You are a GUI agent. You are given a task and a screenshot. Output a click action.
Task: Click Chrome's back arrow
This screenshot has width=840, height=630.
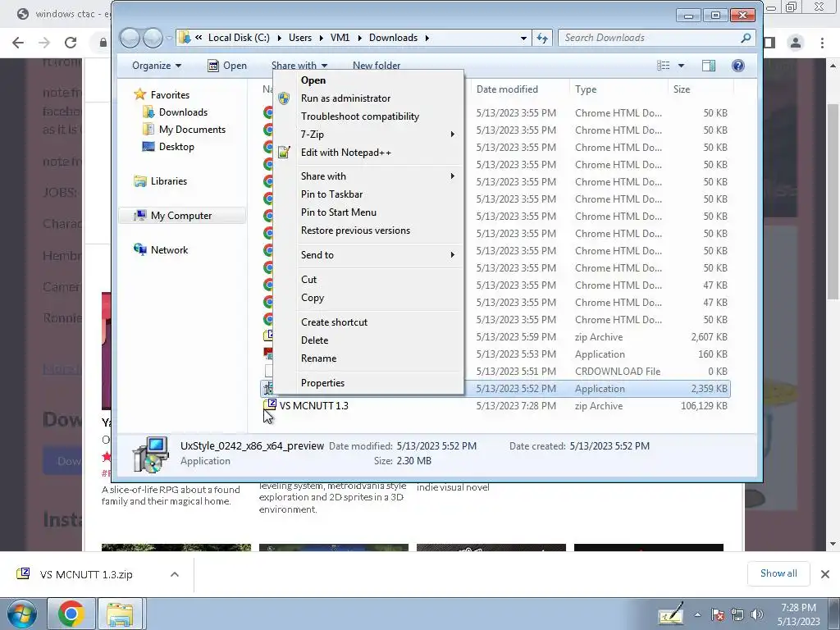click(18, 43)
